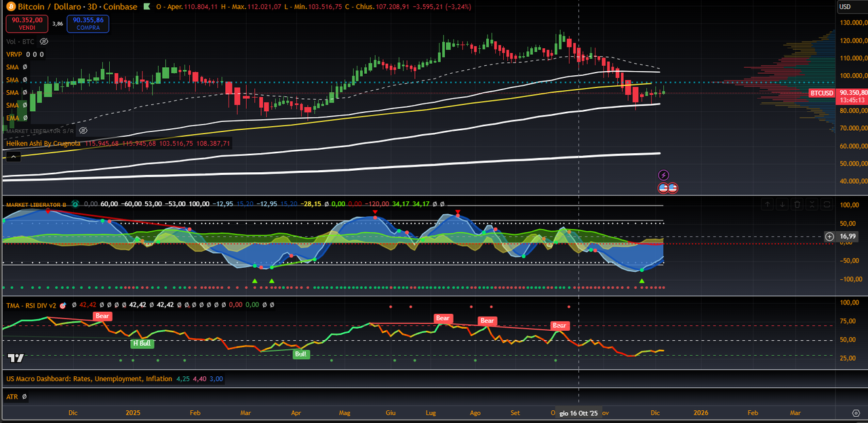
Task: Select the second SMA indicator legend
Action: point(12,80)
